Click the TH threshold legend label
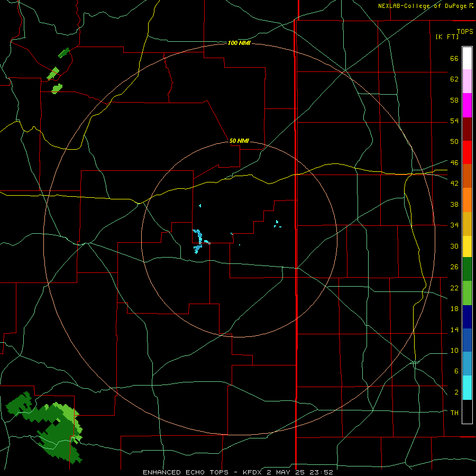 point(454,413)
